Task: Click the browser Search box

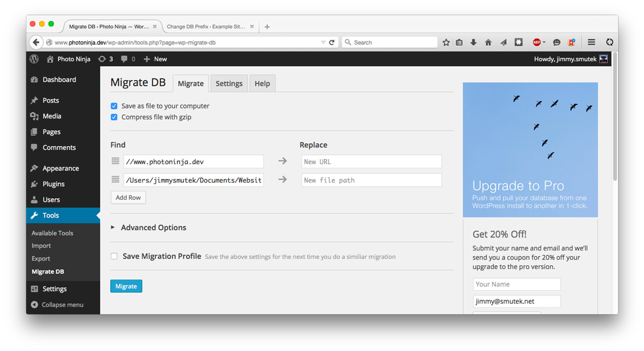Action: (x=390, y=42)
